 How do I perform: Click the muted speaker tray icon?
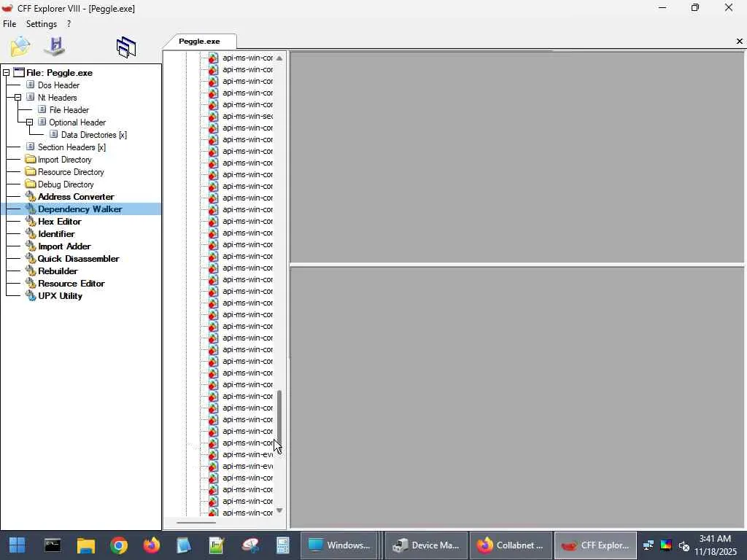click(684, 545)
